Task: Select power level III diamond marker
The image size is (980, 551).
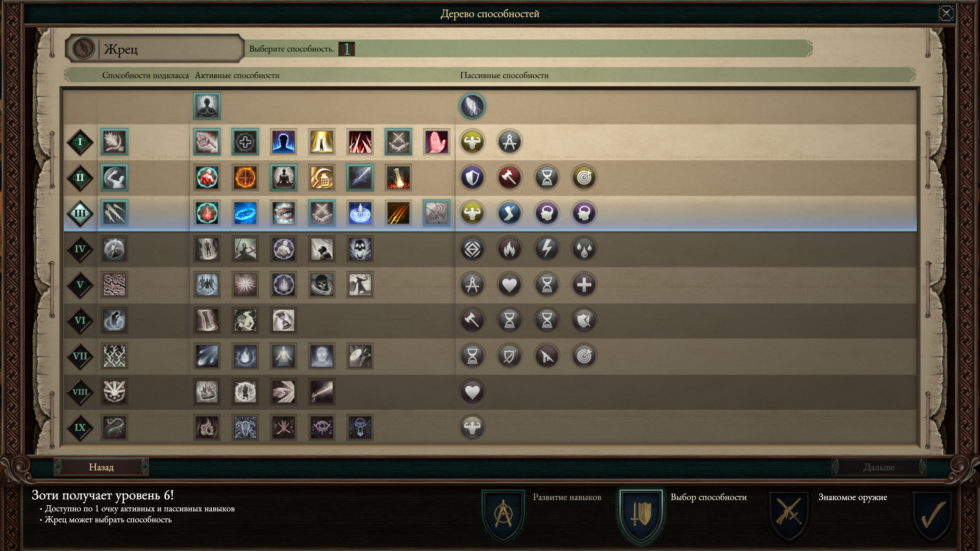Action: pos(80,213)
